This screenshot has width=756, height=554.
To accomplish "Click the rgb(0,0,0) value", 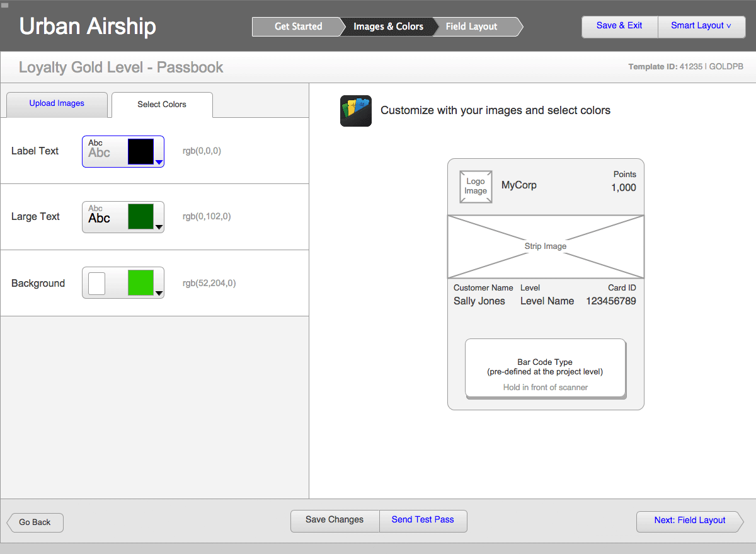I will pyautogui.click(x=202, y=151).
